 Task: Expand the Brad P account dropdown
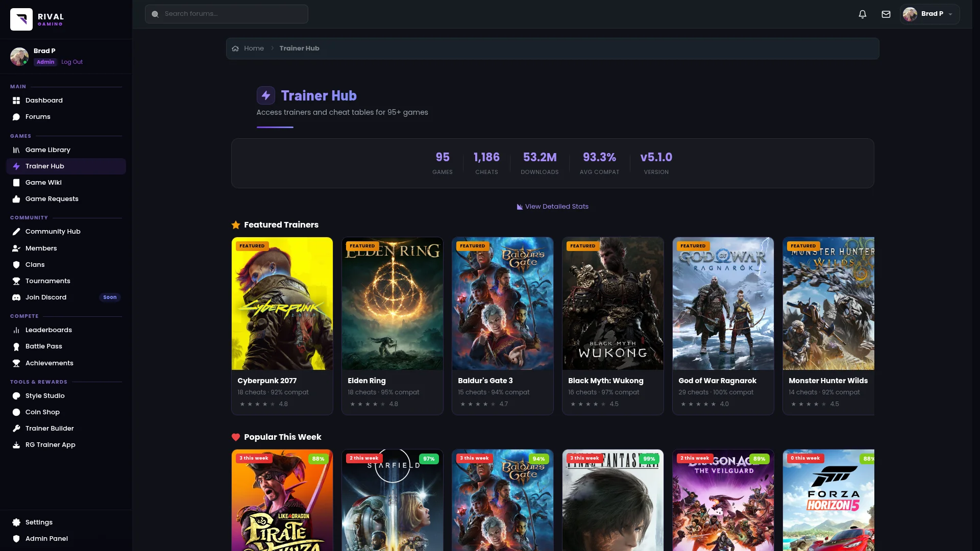(x=950, y=14)
